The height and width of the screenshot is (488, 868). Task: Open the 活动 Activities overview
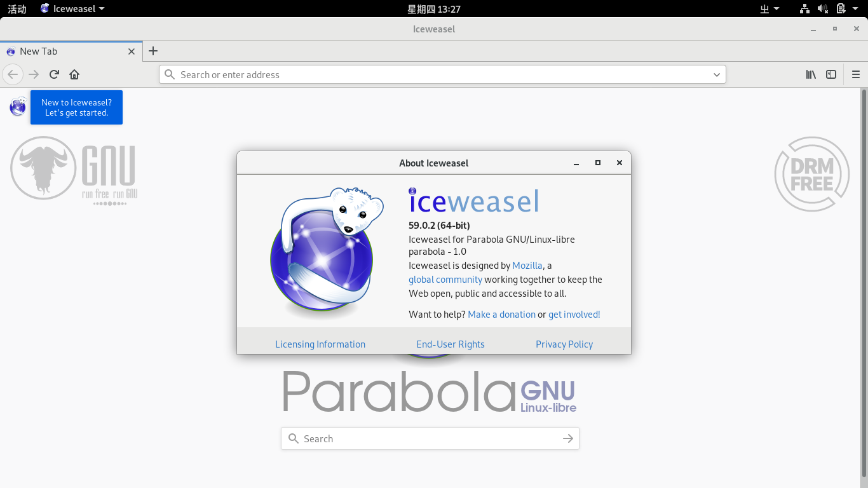[x=17, y=9]
